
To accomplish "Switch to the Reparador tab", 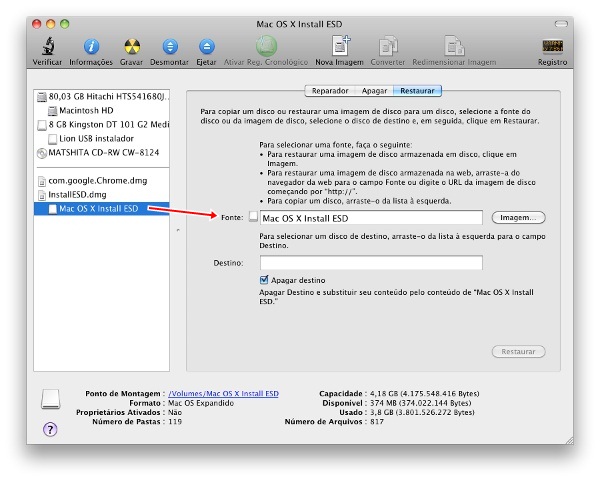I will [x=330, y=91].
